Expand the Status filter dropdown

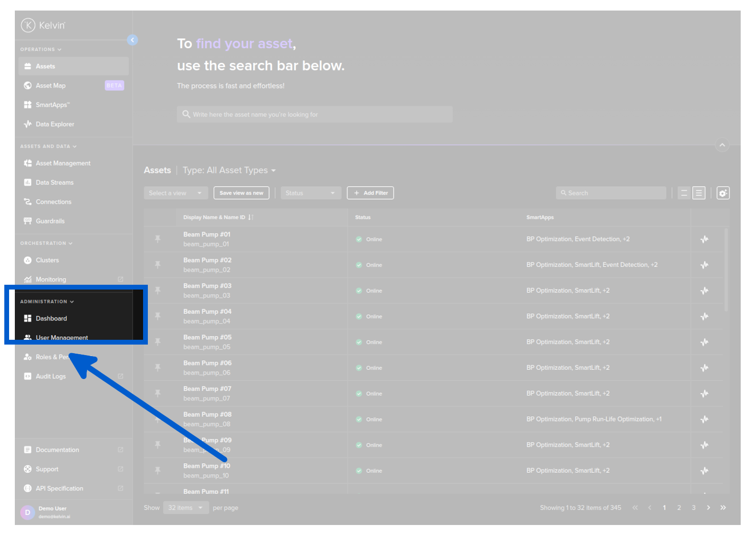tap(311, 193)
